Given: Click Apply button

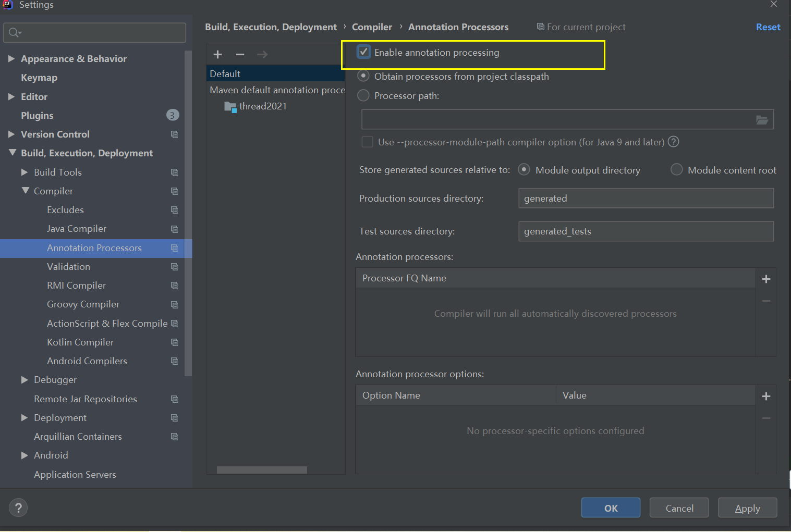Looking at the screenshot, I should (x=747, y=508).
